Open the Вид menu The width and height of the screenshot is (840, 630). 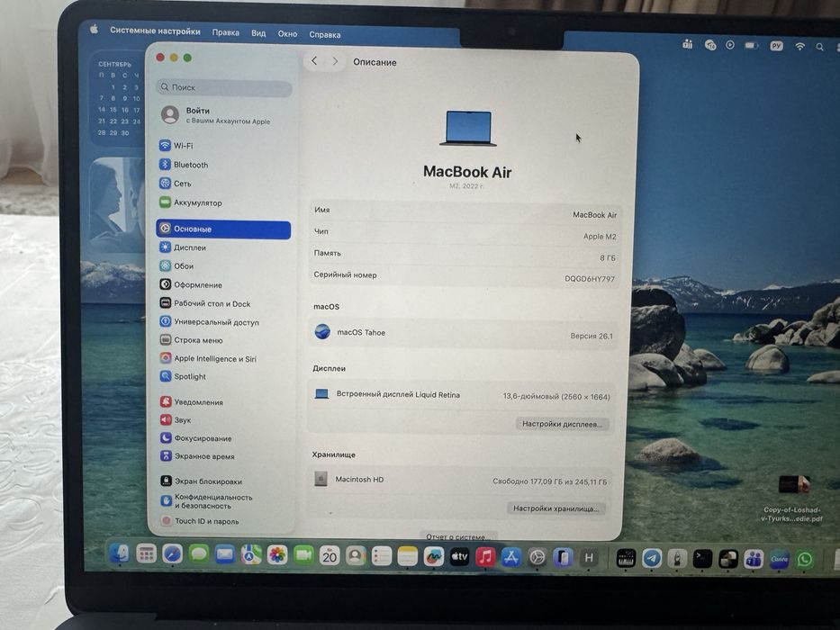pos(258,33)
